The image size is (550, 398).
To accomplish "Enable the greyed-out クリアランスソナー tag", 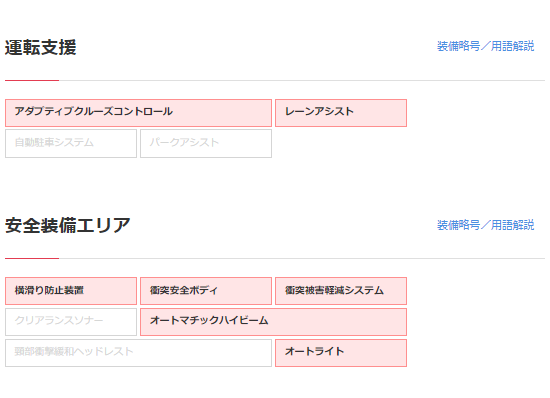I will (71, 322).
